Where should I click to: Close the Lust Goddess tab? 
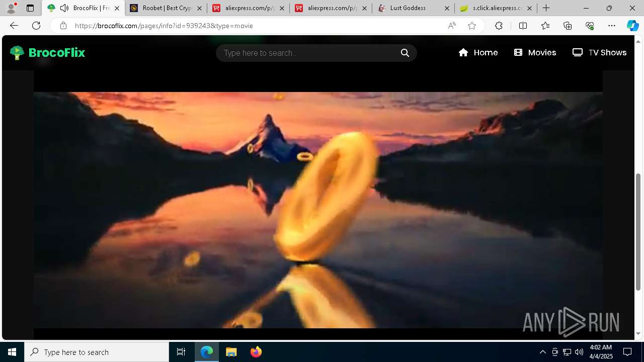tap(447, 8)
